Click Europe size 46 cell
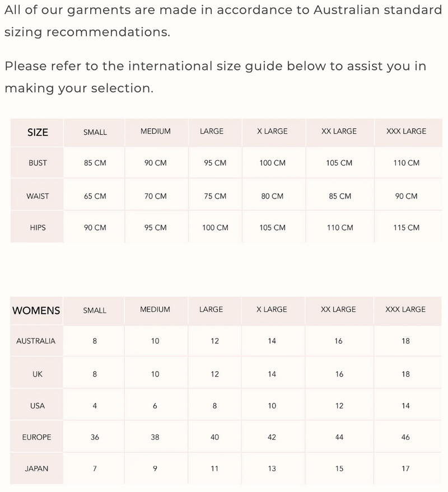Screen dimensions: 448x492 405,437
